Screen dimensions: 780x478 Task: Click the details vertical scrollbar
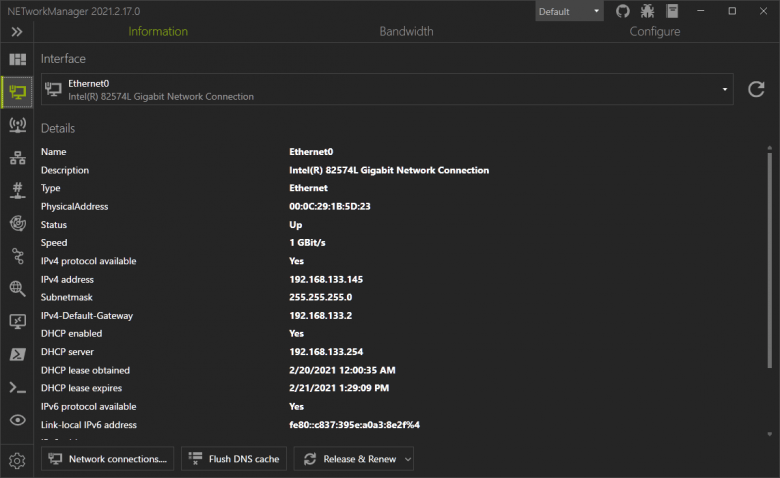point(770,260)
